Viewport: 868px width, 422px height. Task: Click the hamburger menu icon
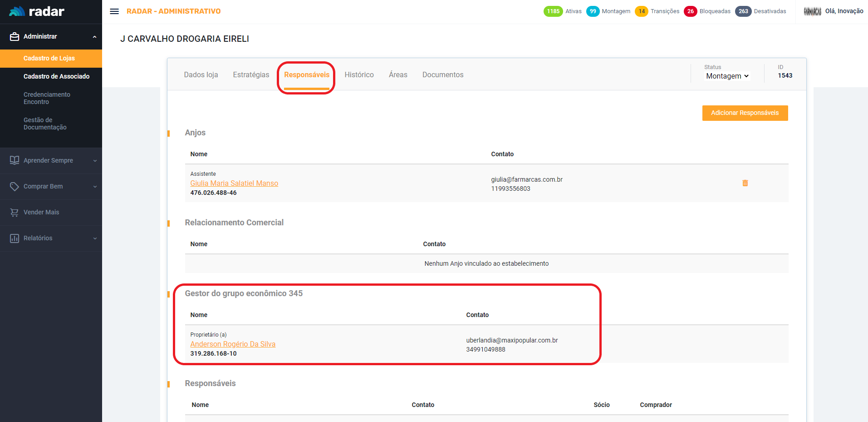pyautogui.click(x=114, y=11)
